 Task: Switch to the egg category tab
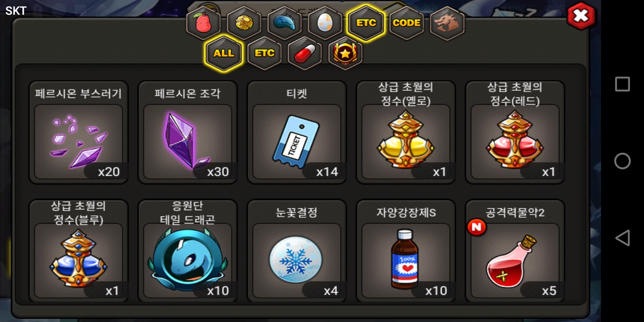[325, 23]
